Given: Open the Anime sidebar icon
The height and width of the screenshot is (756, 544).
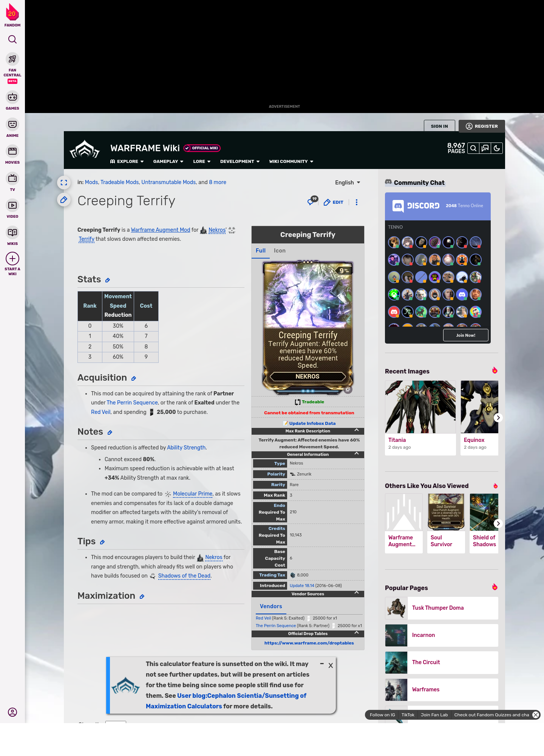Looking at the screenshot, I should coord(12,124).
